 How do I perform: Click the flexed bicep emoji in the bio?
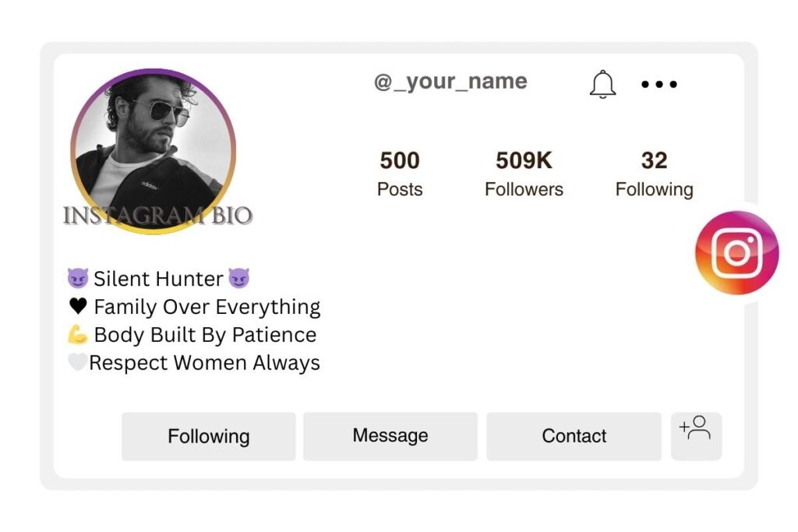pos(77,334)
